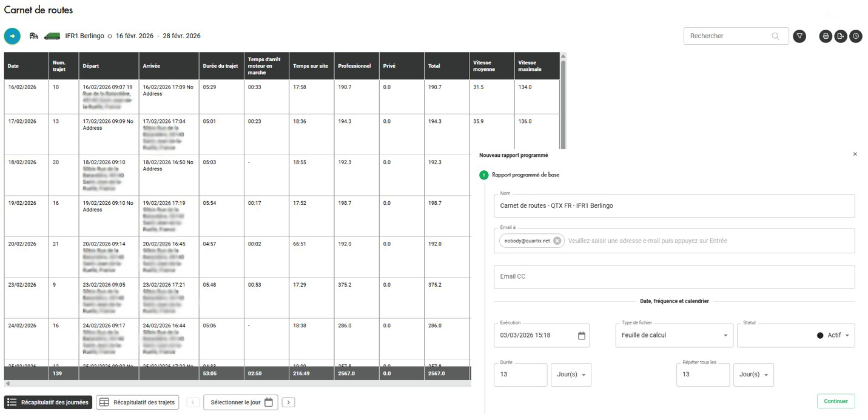The height and width of the screenshot is (420, 868).
Task: Click Sélectionner le jour button
Action: coord(241,402)
